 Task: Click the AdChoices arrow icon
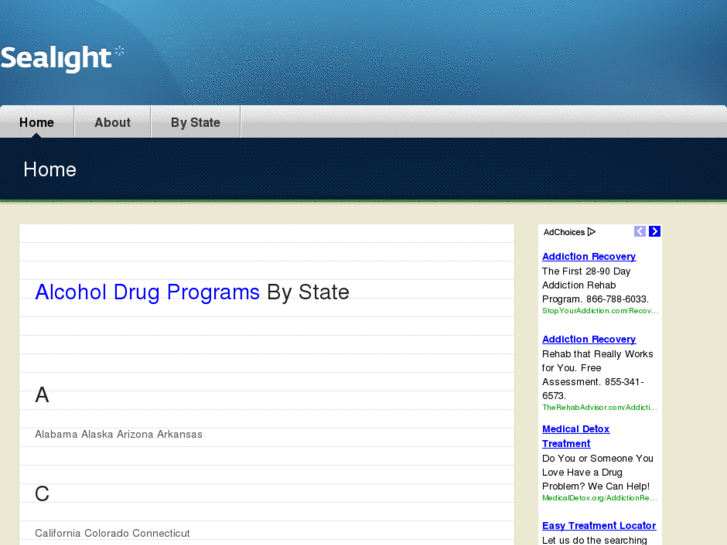pos(591,232)
